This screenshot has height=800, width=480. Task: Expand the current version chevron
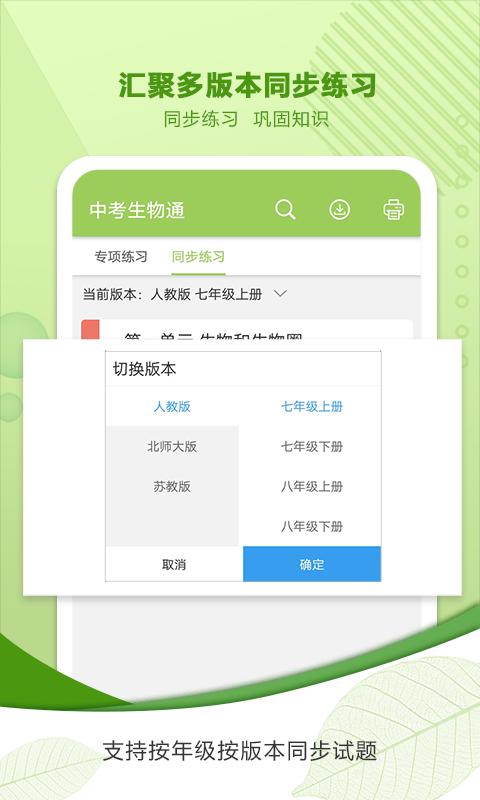point(281,293)
